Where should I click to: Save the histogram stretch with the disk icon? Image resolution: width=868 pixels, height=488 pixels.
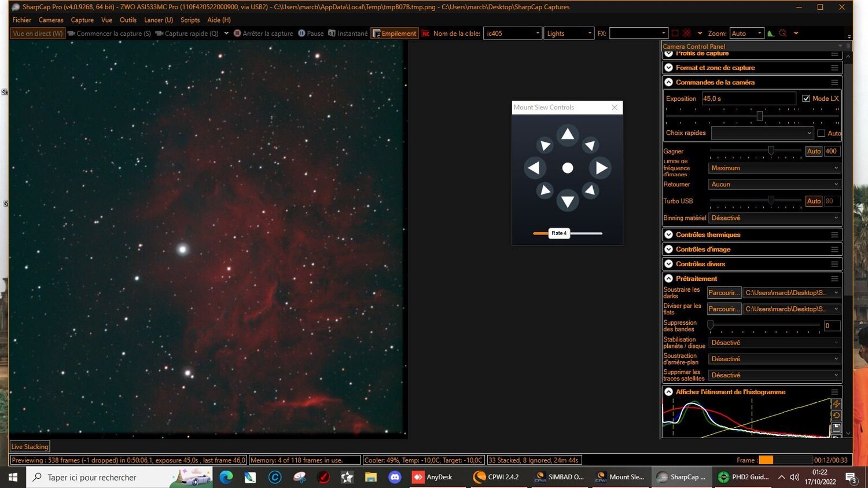pyautogui.click(x=836, y=428)
